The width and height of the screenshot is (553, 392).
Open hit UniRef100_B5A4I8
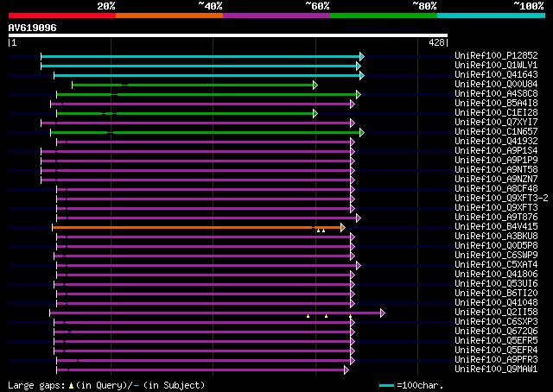(x=496, y=103)
